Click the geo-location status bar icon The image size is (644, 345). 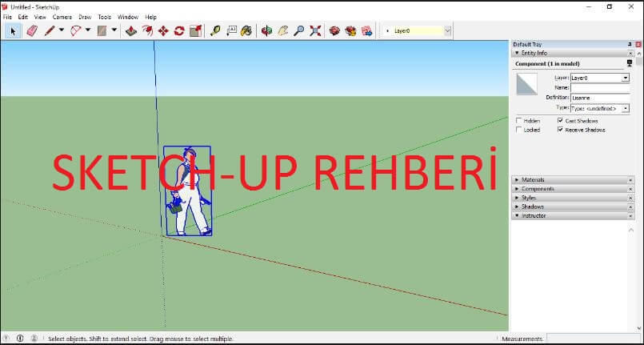point(6,338)
